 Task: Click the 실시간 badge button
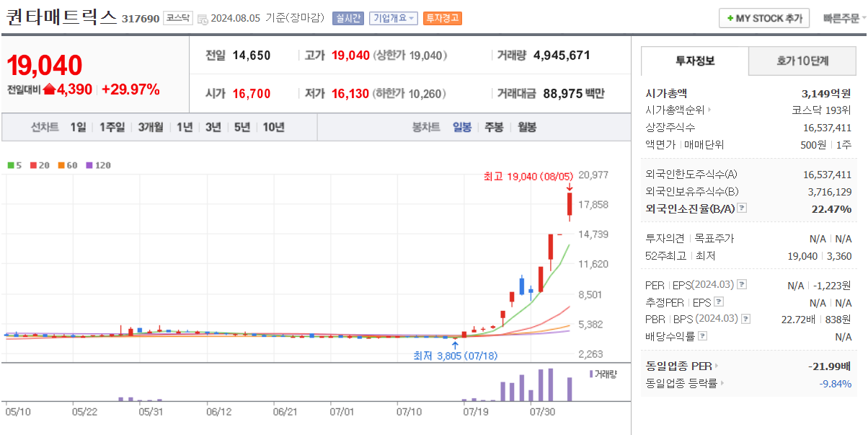[348, 18]
